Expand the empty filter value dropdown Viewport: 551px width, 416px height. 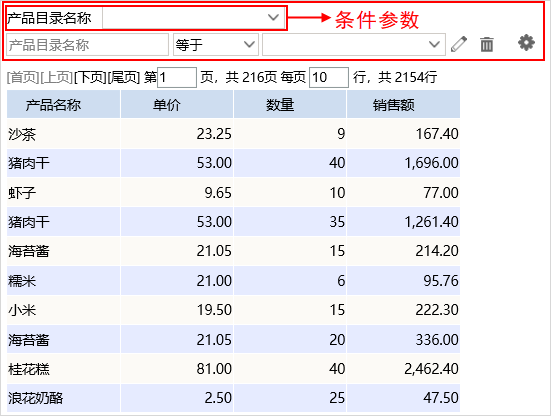[354, 45]
